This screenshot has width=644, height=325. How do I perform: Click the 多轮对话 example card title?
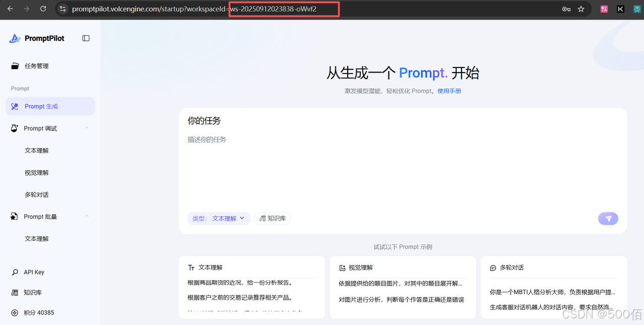pos(512,268)
